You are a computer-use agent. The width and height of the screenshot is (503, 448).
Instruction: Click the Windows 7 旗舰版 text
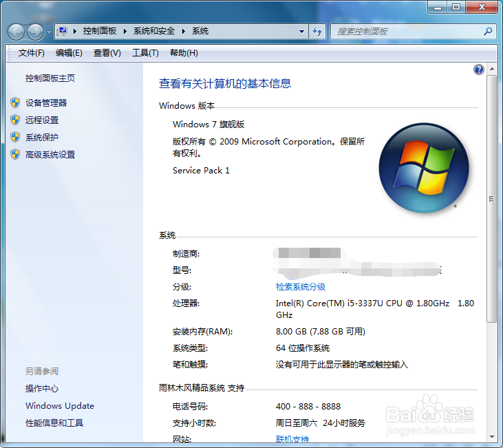208,124
